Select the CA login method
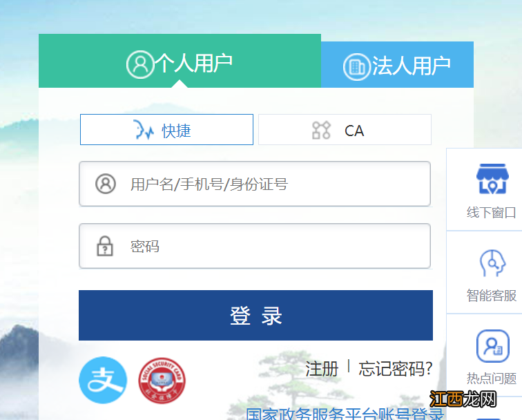 (345, 130)
